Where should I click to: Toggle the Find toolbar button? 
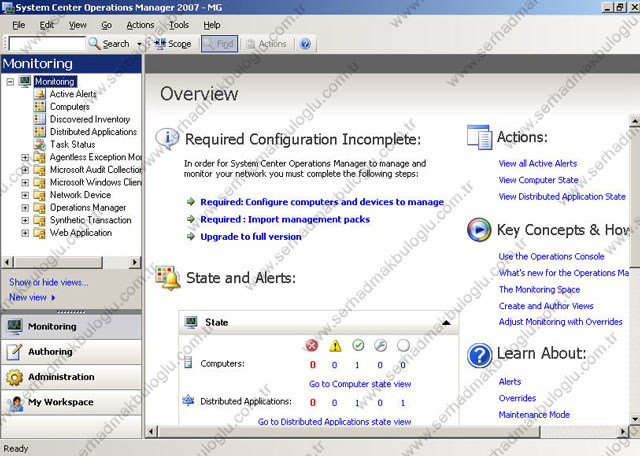pos(219,44)
